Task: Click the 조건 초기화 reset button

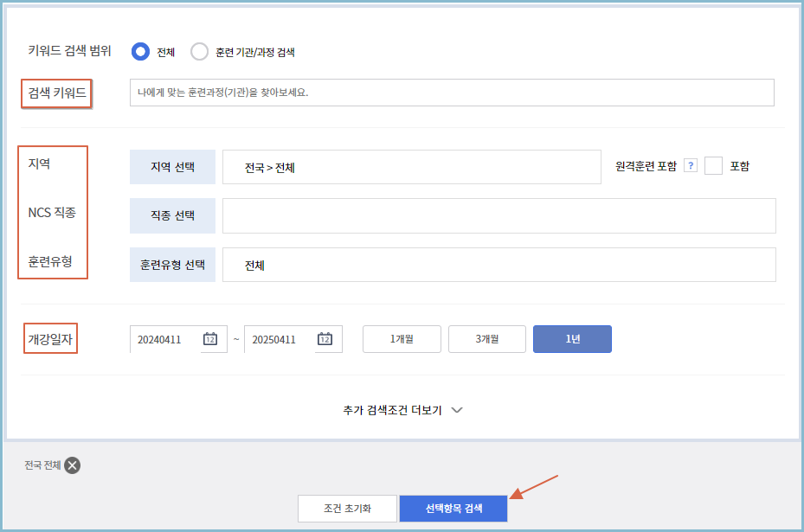Action: pyautogui.click(x=347, y=509)
